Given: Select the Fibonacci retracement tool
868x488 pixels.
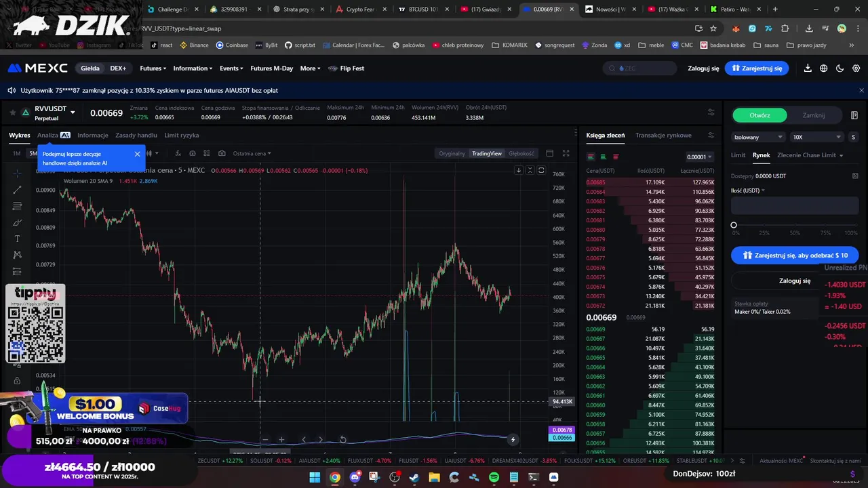Looking at the screenshot, I should [x=18, y=206].
